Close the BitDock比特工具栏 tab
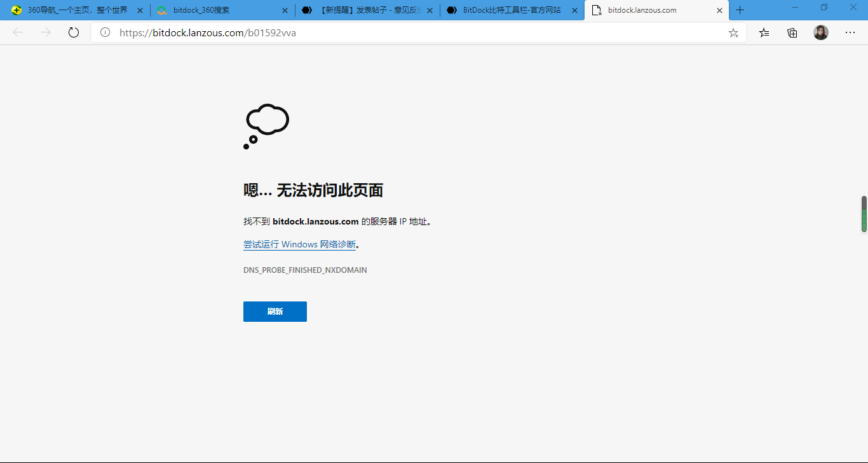Viewport: 868px width, 463px height. pos(575,10)
